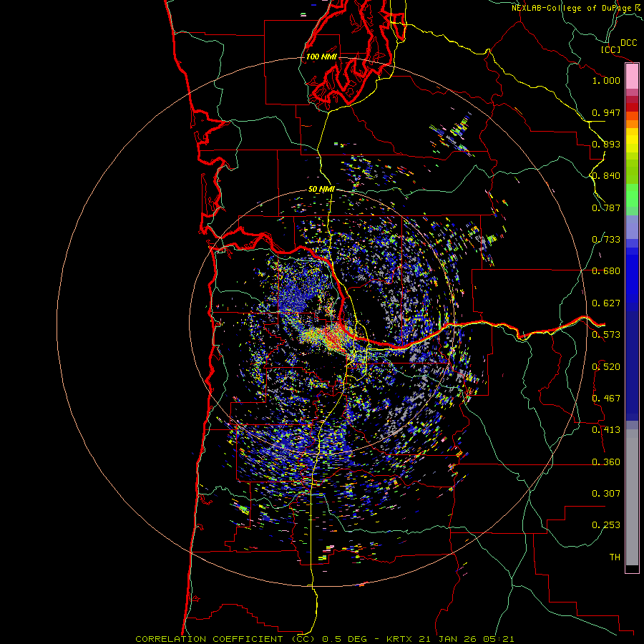
Task: Click the [CC] unit label
Action: tap(611, 49)
